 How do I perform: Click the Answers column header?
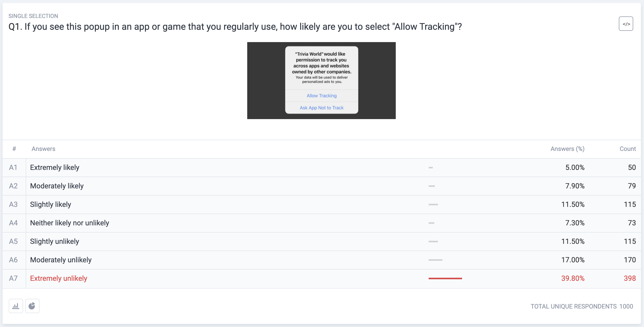tap(43, 149)
